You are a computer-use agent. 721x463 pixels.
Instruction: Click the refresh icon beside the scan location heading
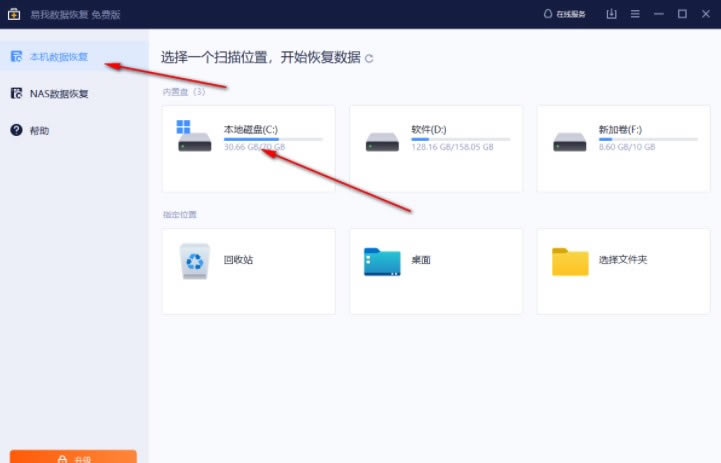pos(369,59)
